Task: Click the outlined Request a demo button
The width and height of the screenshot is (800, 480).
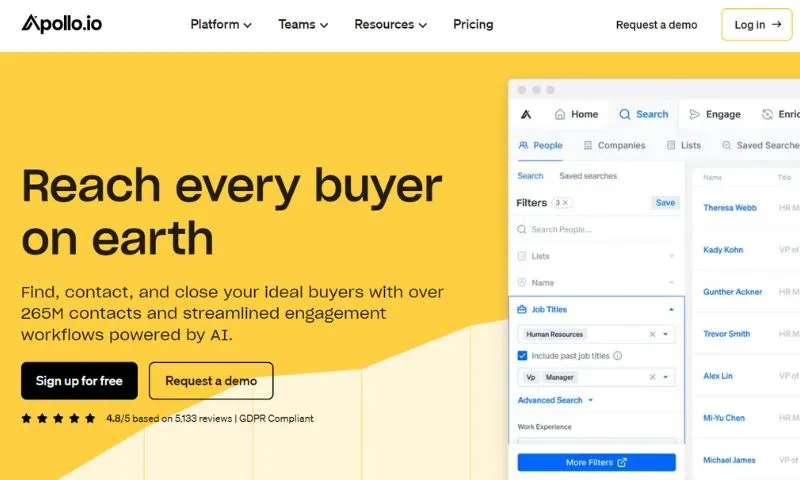Action: [211, 381]
